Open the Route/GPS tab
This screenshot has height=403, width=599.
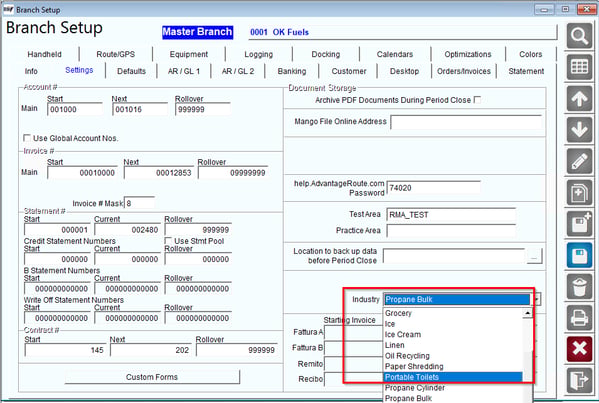pyautogui.click(x=115, y=54)
